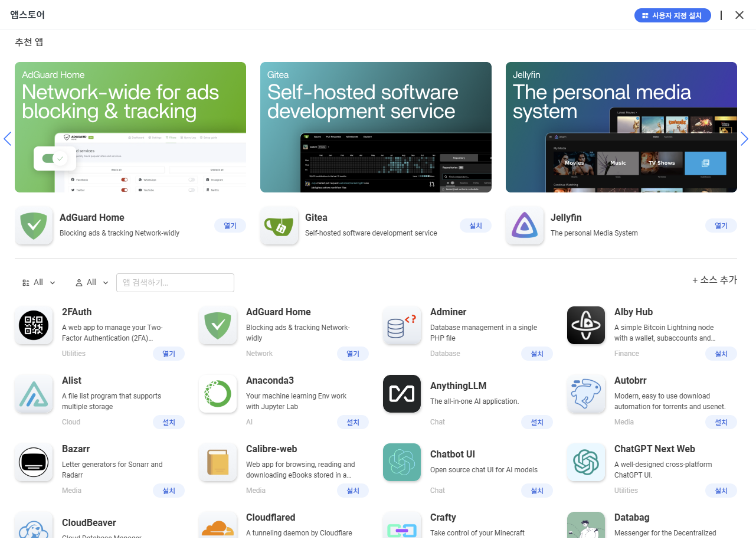Install AnythingLLM
The width and height of the screenshot is (756, 549).
537,422
